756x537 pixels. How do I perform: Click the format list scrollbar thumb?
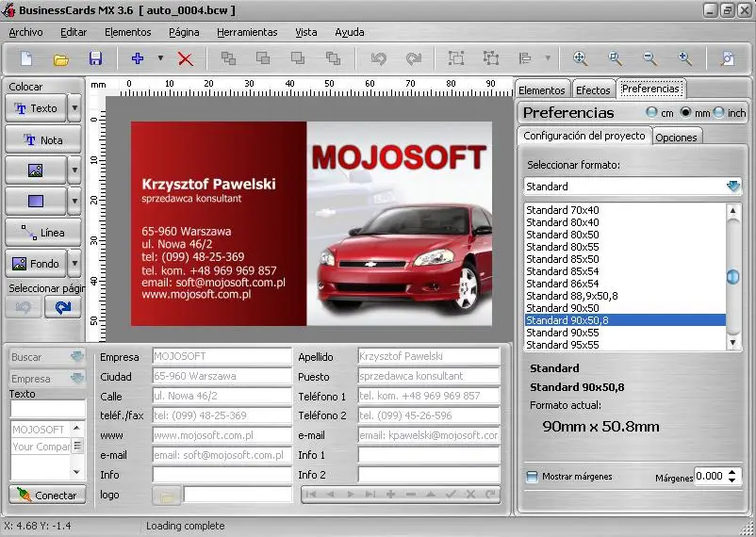(732, 277)
